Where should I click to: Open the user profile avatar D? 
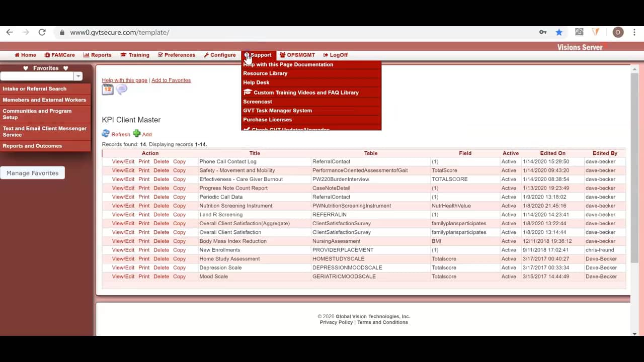[x=618, y=32]
